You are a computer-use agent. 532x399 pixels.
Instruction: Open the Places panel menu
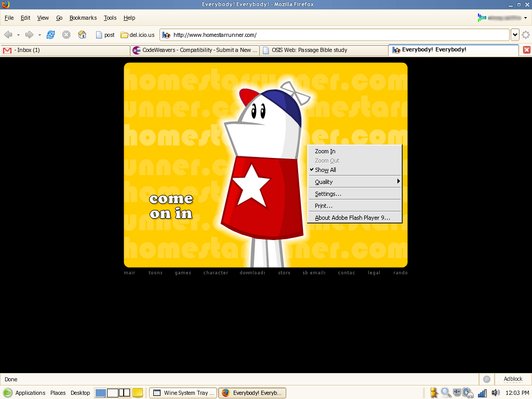click(58, 393)
